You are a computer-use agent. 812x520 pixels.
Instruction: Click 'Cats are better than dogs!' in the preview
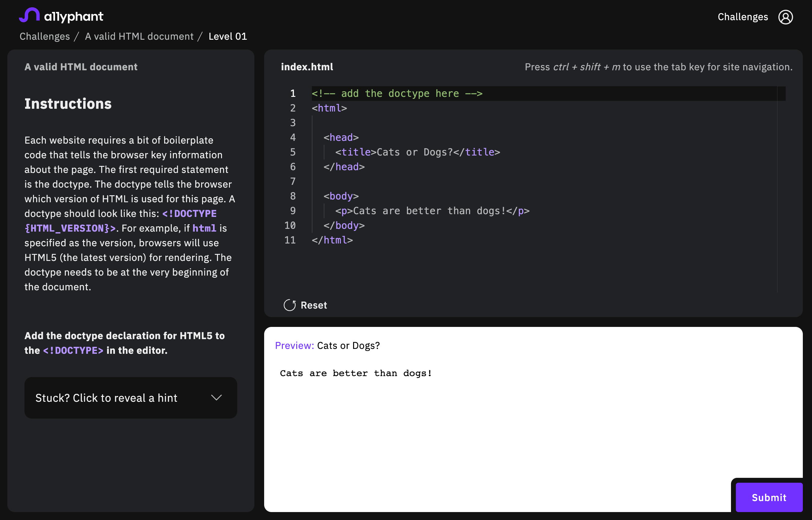[355, 373]
